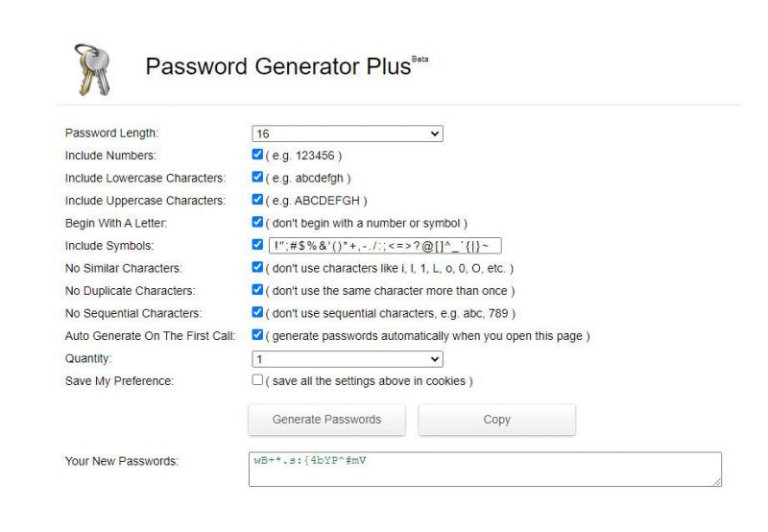
Task: Disable Auto Generate On First Call
Action: point(257,335)
